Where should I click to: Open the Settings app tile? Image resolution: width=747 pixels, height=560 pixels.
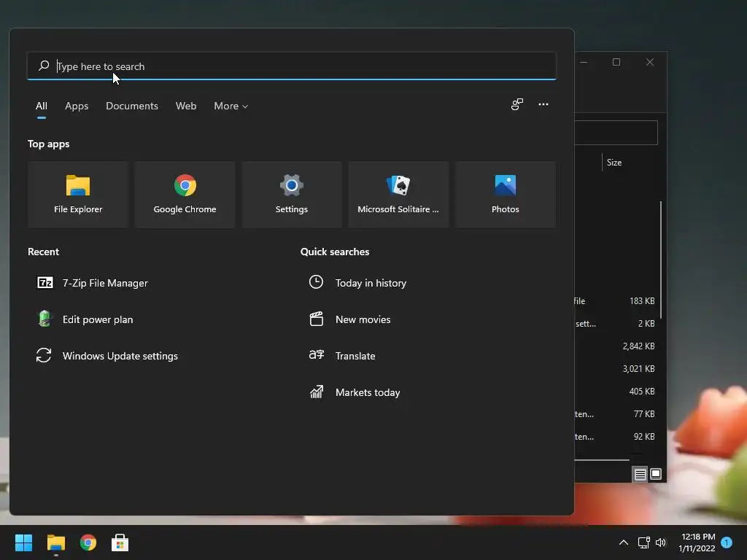pos(292,194)
